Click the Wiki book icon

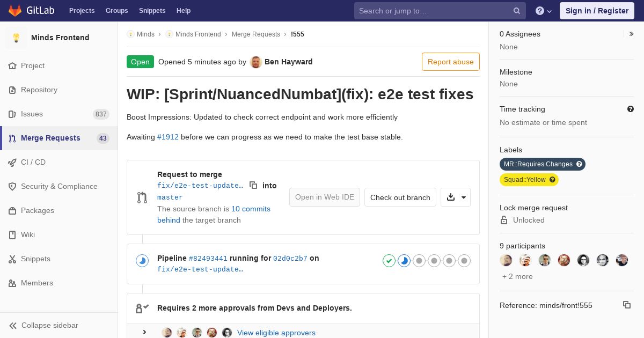pyautogui.click(x=12, y=234)
